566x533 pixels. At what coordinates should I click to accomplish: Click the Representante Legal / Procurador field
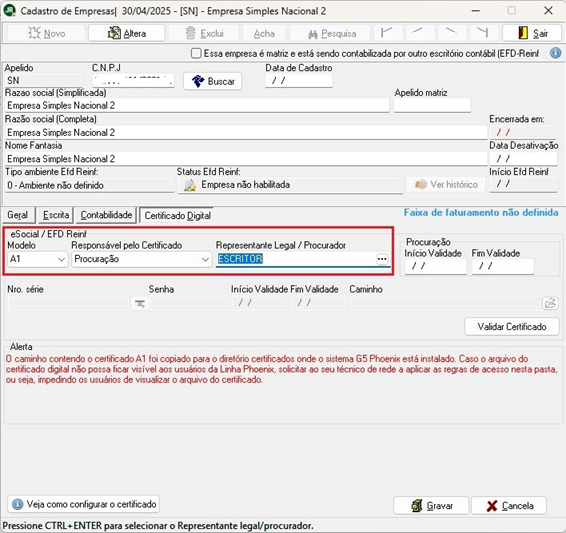[296, 259]
